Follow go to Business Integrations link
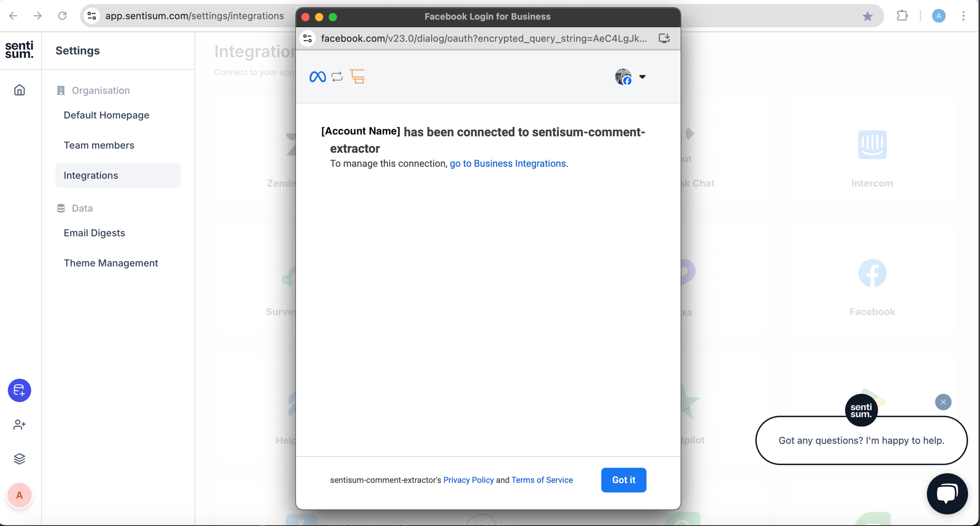Screen dimensions: 980x526 click(x=508, y=163)
